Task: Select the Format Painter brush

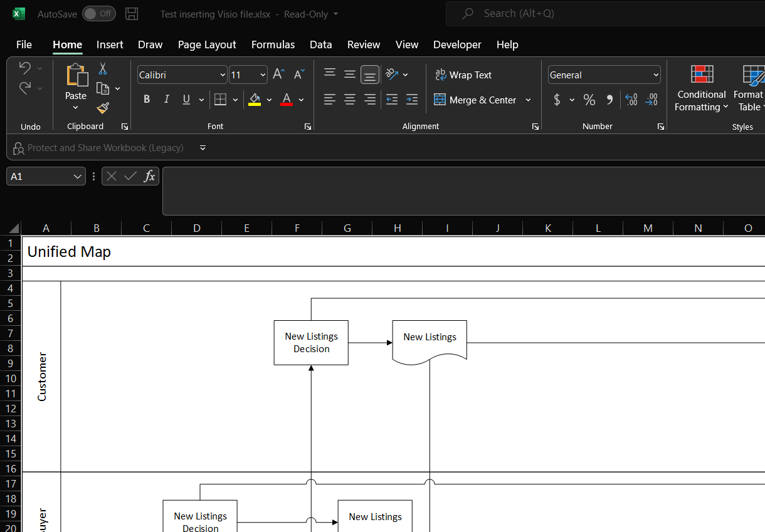Action: [103, 108]
